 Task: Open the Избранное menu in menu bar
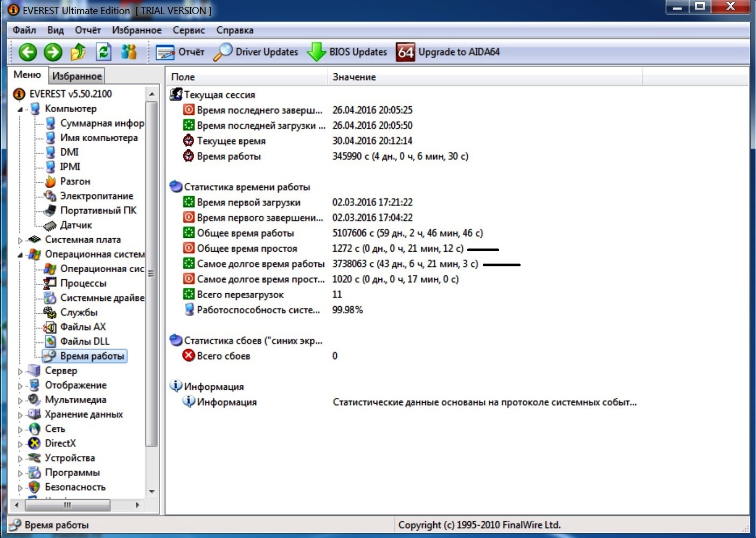point(136,30)
